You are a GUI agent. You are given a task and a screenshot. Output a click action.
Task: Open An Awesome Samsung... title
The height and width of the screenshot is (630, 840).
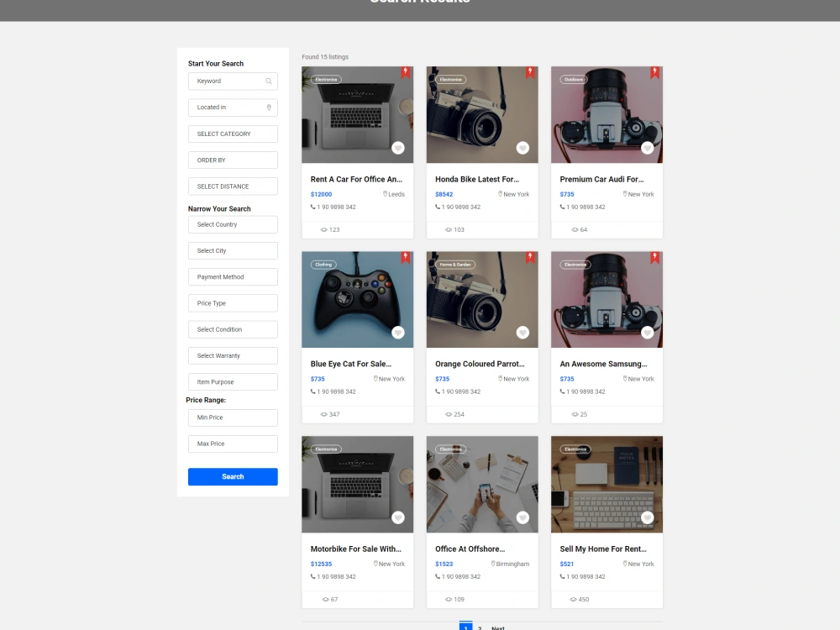click(x=603, y=365)
